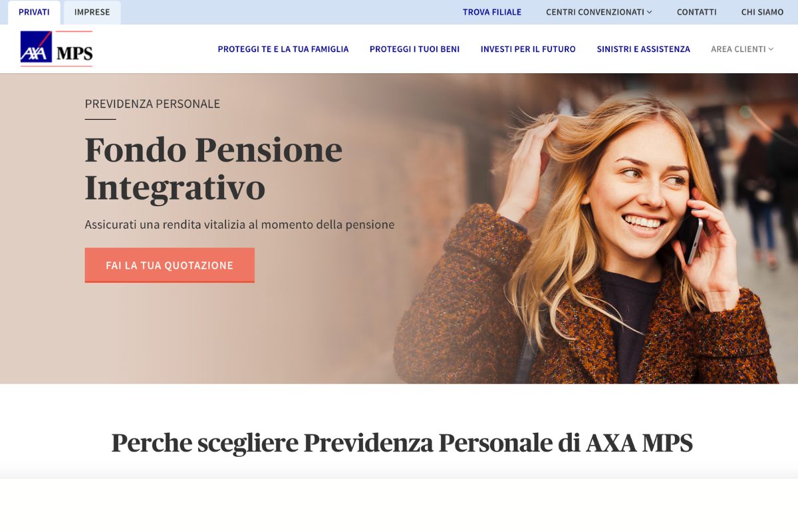Select PROTEGGI I TUOI BENI menu
Screen dimensions: 798x532
pos(415,49)
